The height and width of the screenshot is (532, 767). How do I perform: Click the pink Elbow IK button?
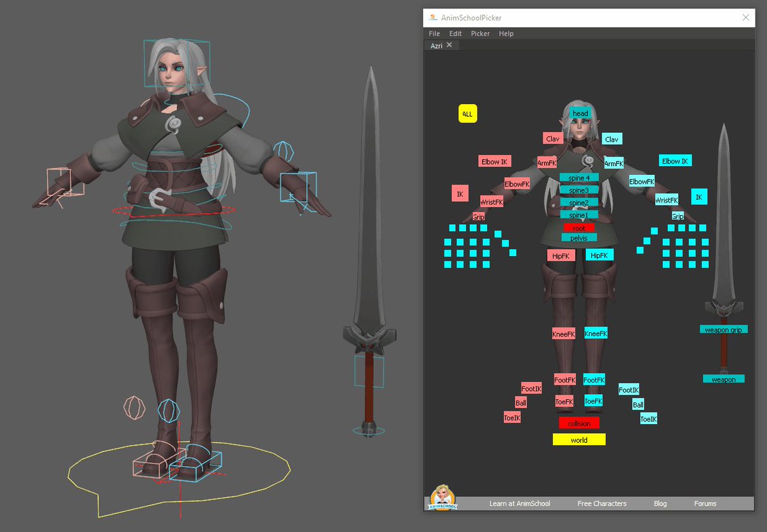tap(495, 162)
